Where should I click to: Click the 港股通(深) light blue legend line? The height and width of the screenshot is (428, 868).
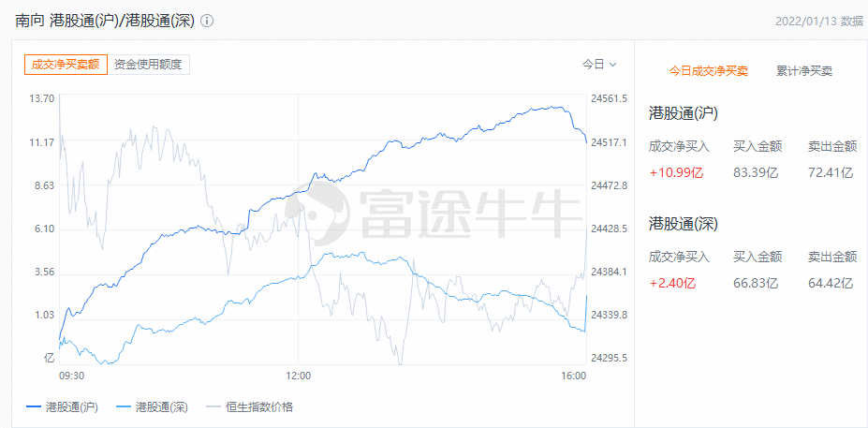coord(124,406)
